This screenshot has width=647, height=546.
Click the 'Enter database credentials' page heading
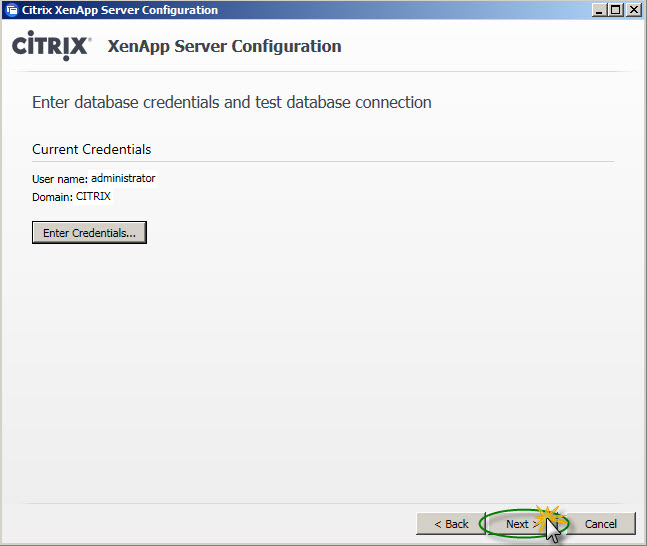[x=232, y=102]
